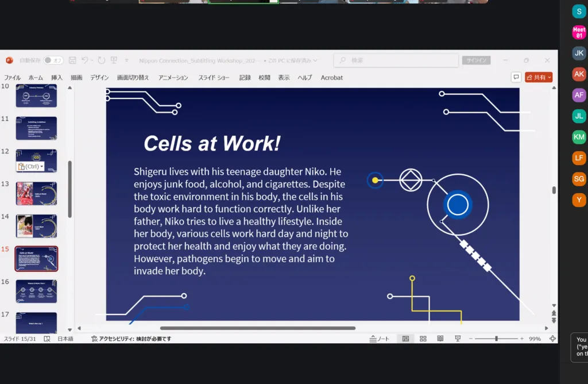Start presentation from beginning icon
588x384 pixels.
(x=114, y=60)
